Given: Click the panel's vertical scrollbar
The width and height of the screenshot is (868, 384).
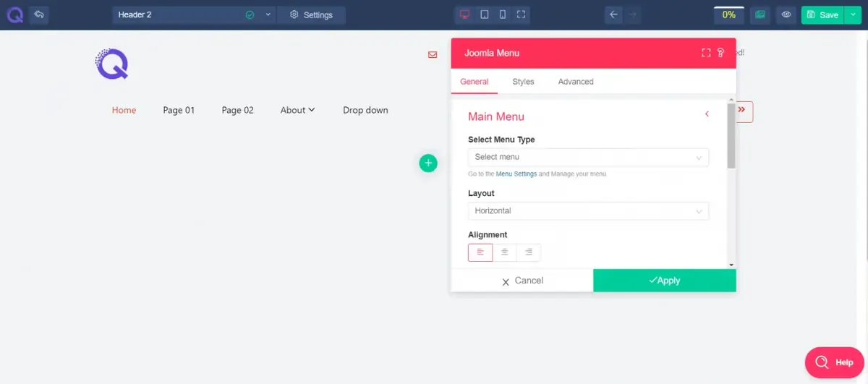Looking at the screenshot, I should coord(731,135).
